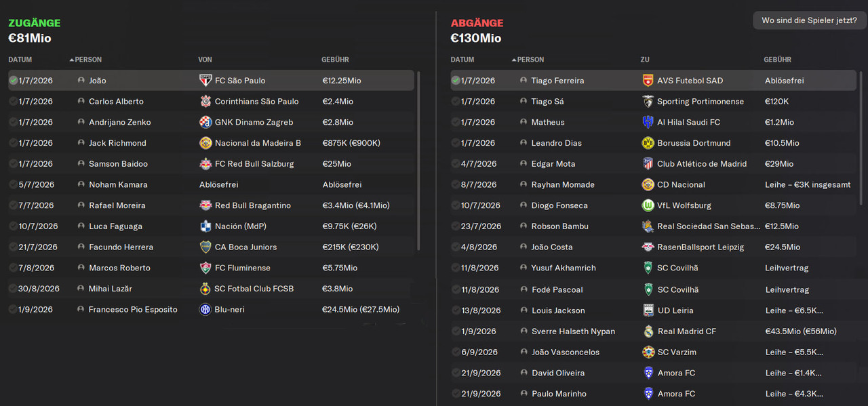868x406 pixels.
Task: Toggle the checkmark on Edgar Mota's row
Action: click(x=456, y=164)
